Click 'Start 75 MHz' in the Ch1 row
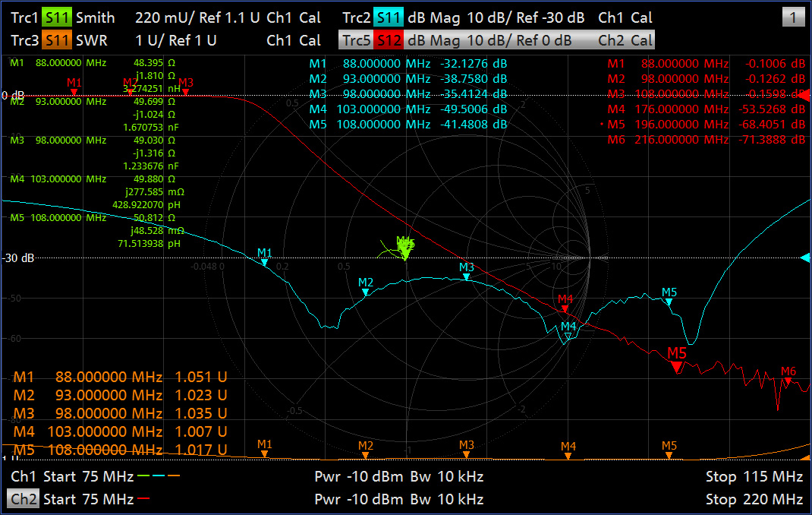 coord(88,476)
